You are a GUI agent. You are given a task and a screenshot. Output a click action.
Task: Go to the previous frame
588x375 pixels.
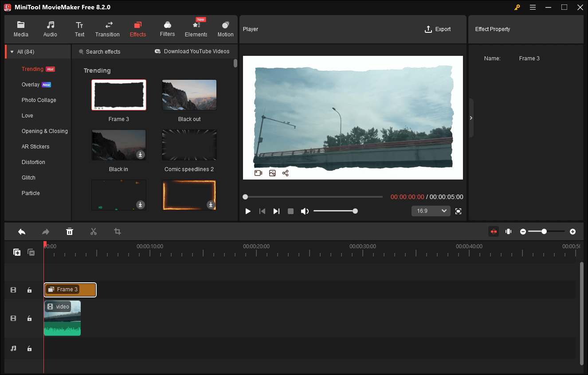coord(262,211)
